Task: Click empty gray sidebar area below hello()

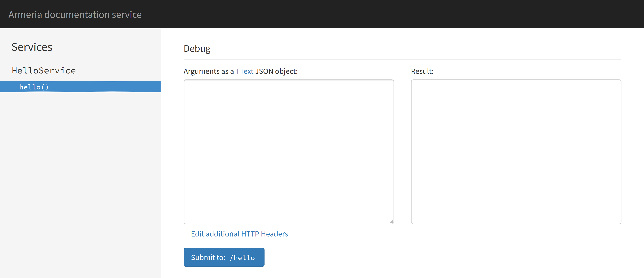Action: pyautogui.click(x=80, y=175)
